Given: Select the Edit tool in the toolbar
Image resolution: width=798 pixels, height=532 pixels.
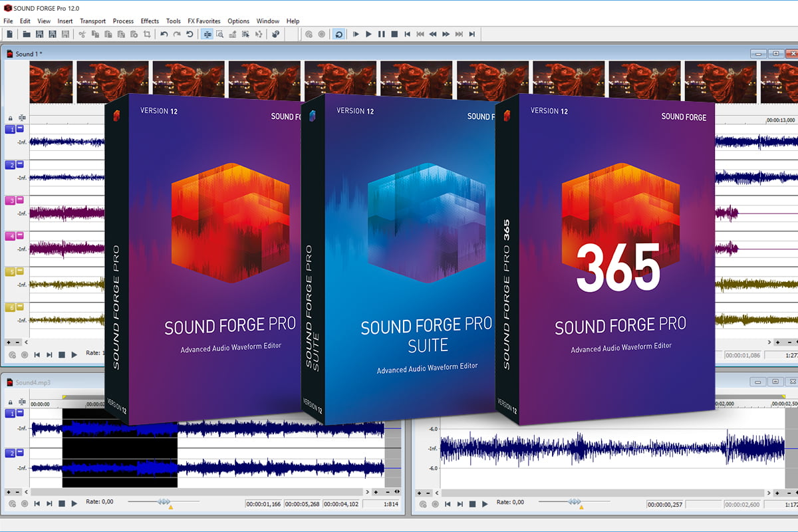Looking at the screenshot, I should (207, 34).
